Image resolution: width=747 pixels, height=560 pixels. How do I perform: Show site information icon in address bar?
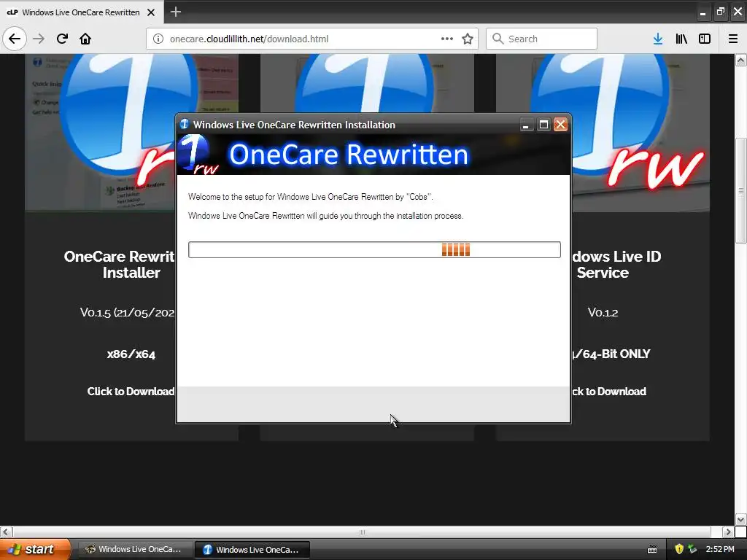[x=158, y=39]
